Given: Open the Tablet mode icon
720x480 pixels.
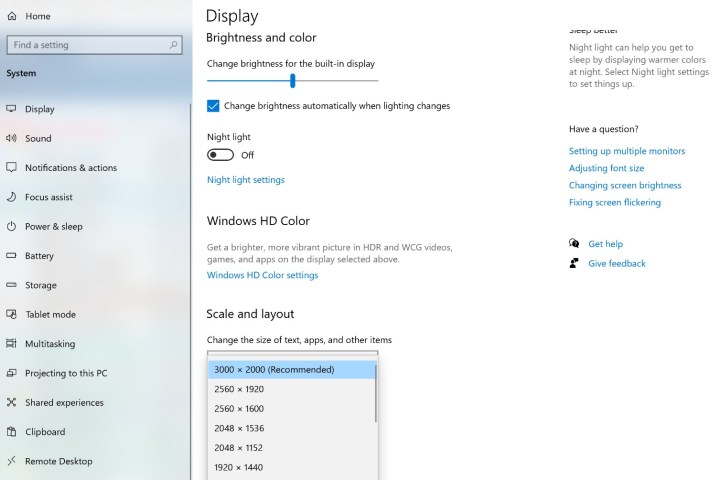Looking at the screenshot, I should [x=12, y=314].
